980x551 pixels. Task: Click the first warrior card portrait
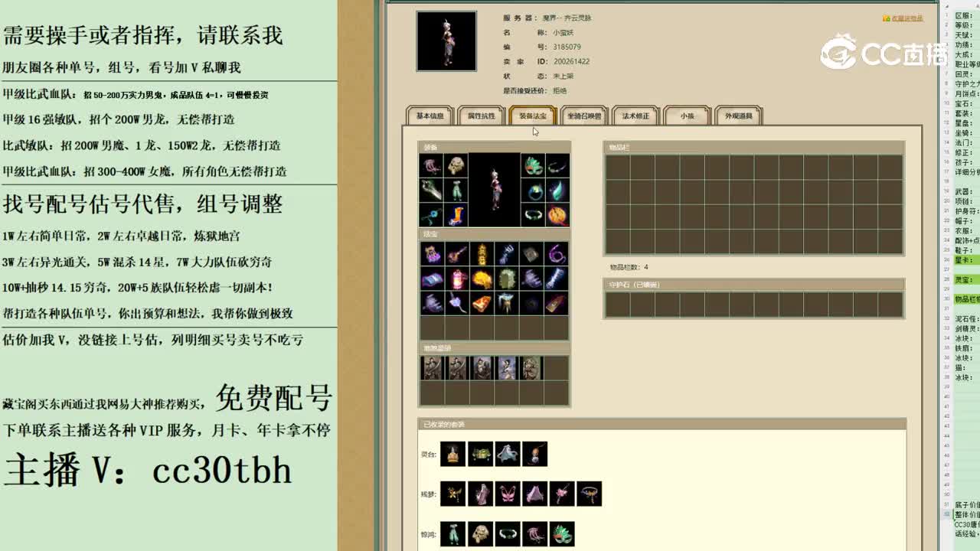[432, 368]
